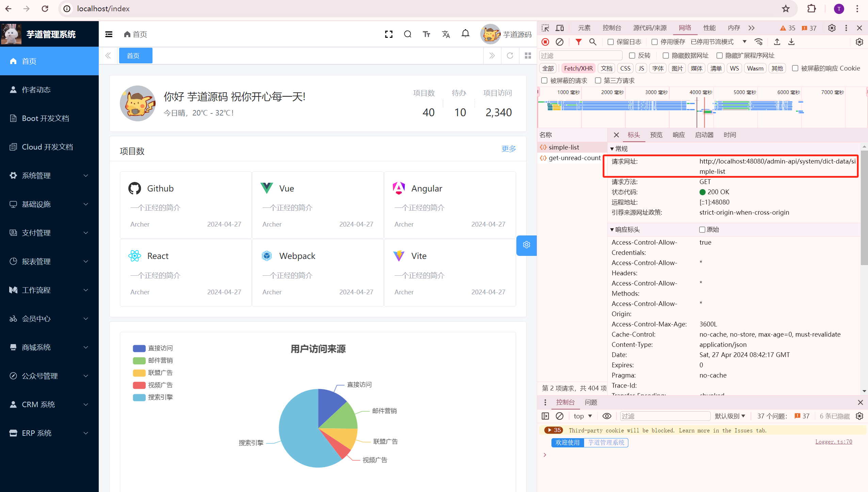Open the 作者动态 sidebar link
The height and width of the screenshot is (492, 868).
pos(49,90)
